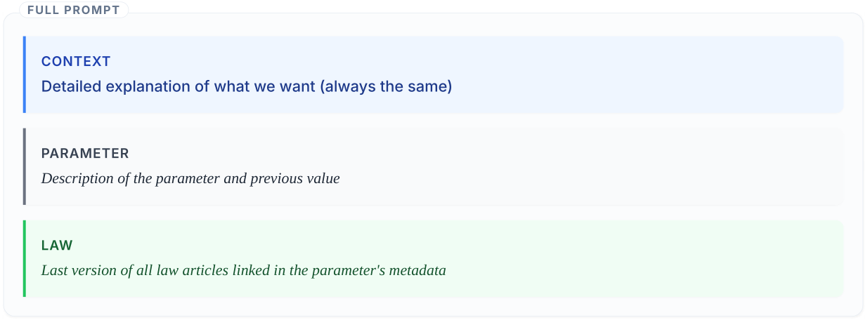
Task: Click outer container margin below LAW card
Action: click(433, 307)
